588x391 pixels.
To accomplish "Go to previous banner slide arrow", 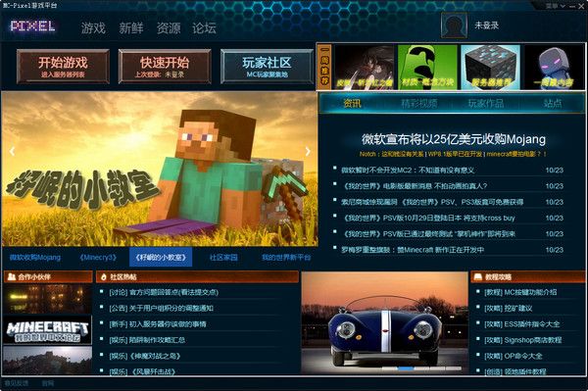I will 13,151.
